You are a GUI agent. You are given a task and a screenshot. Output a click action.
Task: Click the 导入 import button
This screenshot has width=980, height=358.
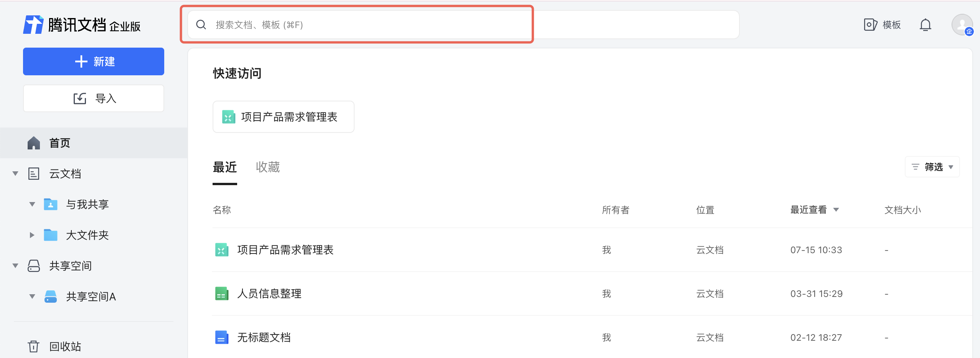94,99
